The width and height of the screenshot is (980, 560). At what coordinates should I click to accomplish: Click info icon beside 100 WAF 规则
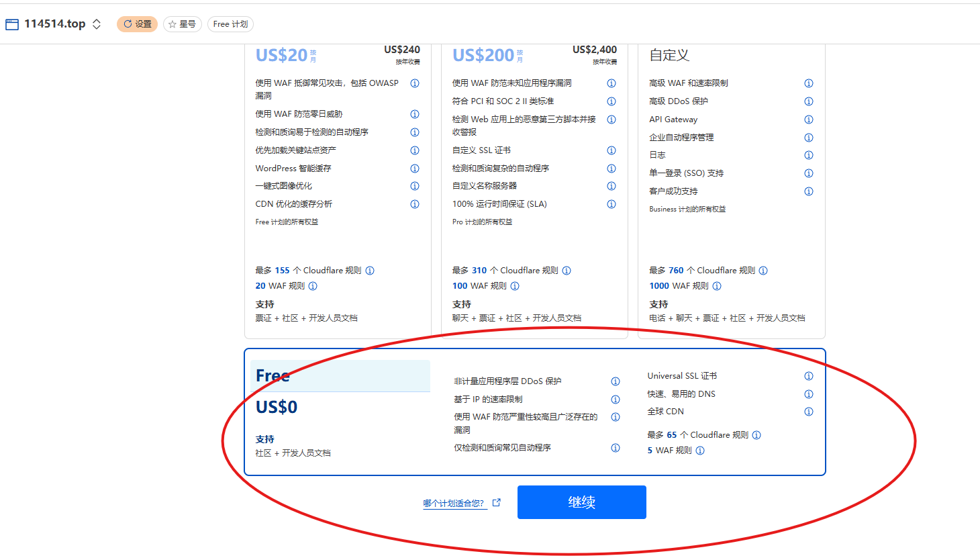point(515,286)
